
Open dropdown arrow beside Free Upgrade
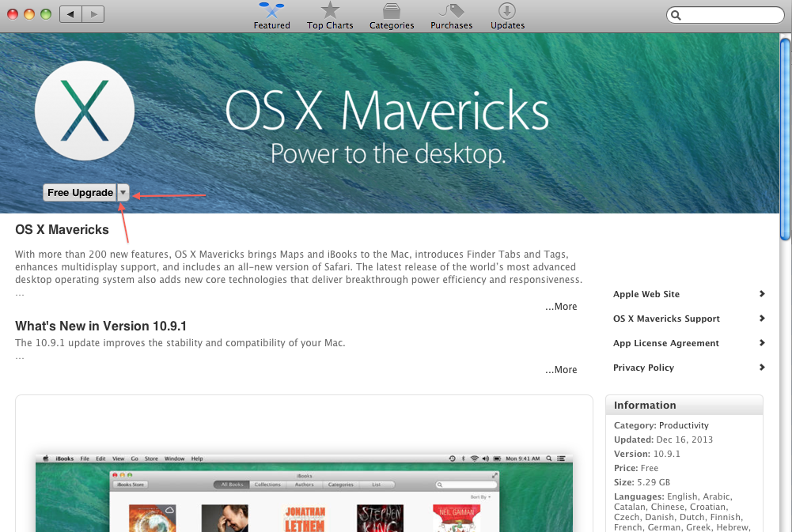click(x=123, y=192)
